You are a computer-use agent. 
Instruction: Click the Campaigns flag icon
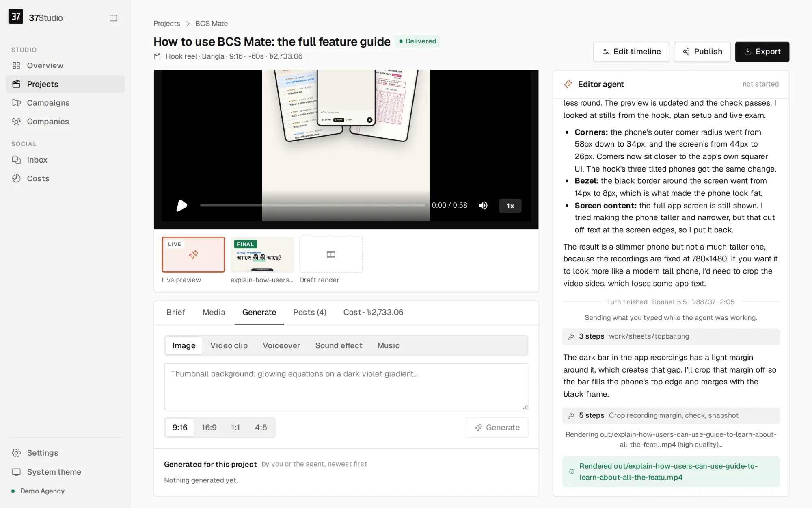point(16,103)
